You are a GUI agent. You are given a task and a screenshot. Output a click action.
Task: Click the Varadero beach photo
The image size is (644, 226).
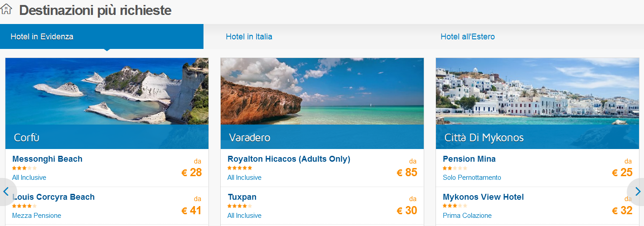[322, 91]
